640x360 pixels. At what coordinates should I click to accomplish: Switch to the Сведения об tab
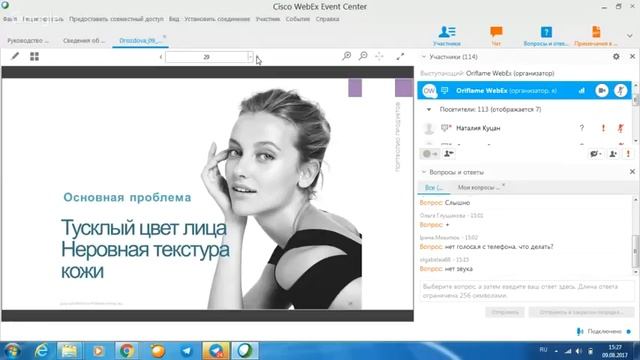84,40
